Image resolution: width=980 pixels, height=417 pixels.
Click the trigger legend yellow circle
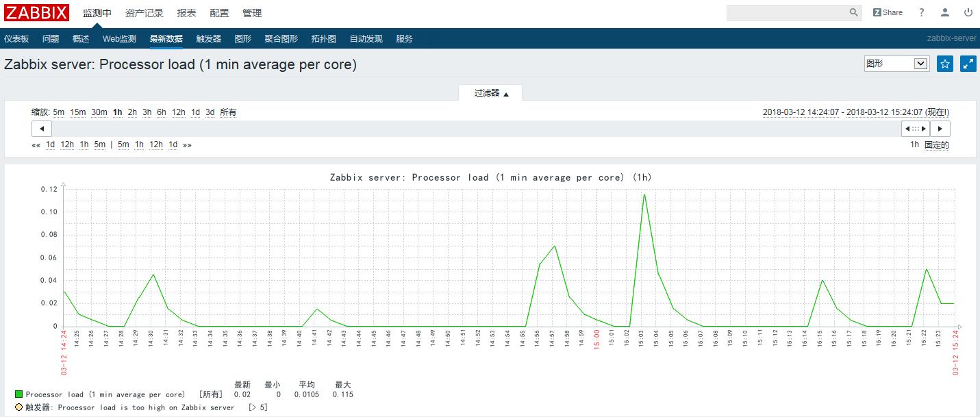(x=18, y=407)
